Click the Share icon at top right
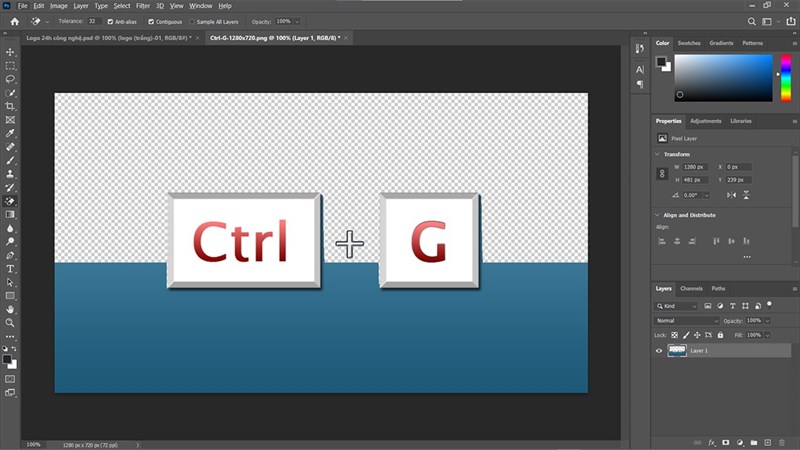This screenshot has height=450, width=800. click(791, 21)
